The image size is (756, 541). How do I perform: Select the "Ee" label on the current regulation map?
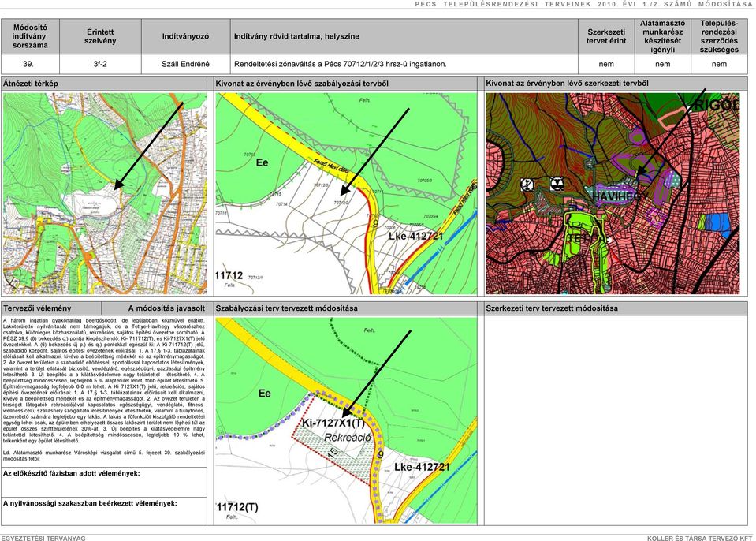262,163
